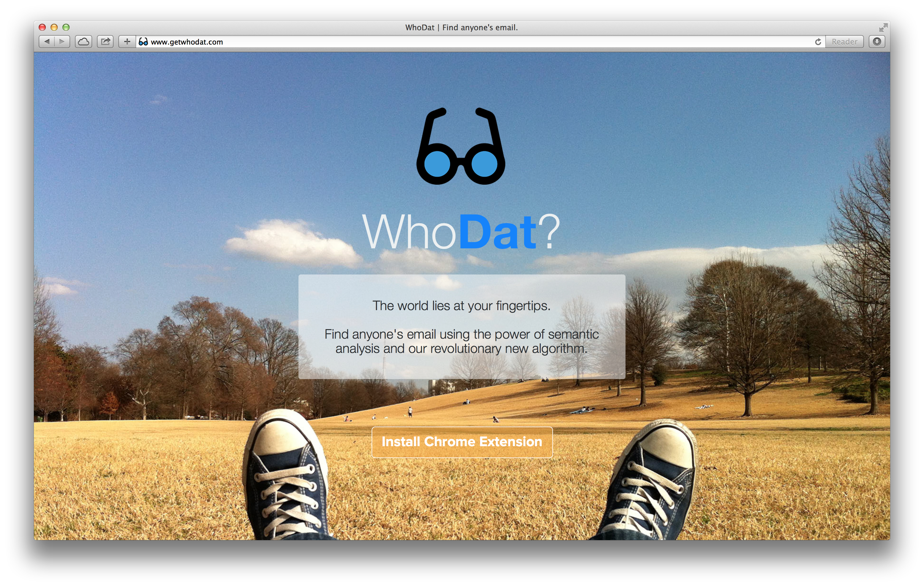Viewport: 924px width, 587px height.
Task: Minimize the window with the yellow button
Action: [54, 27]
